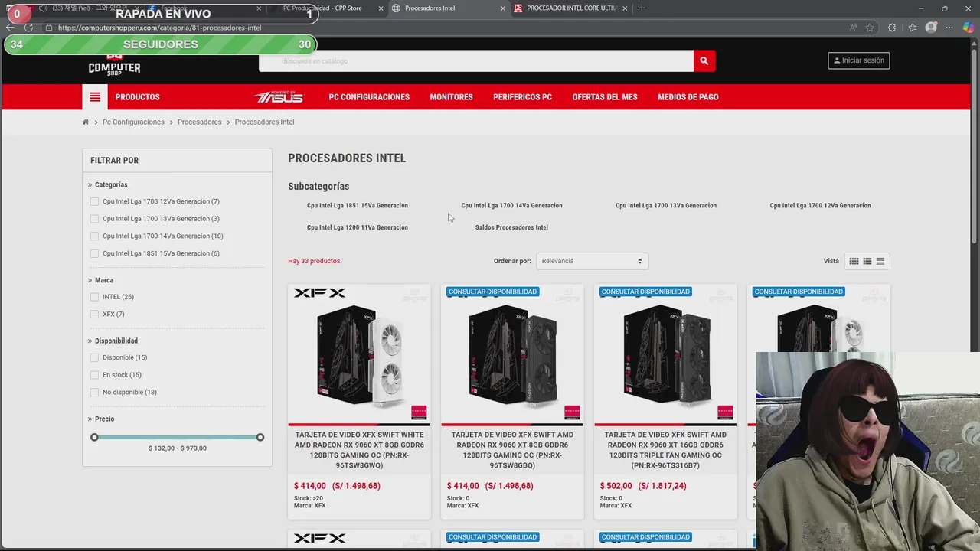Collapse the Marca filter section
The width and height of the screenshot is (980, 551).
tap(100, 280)
